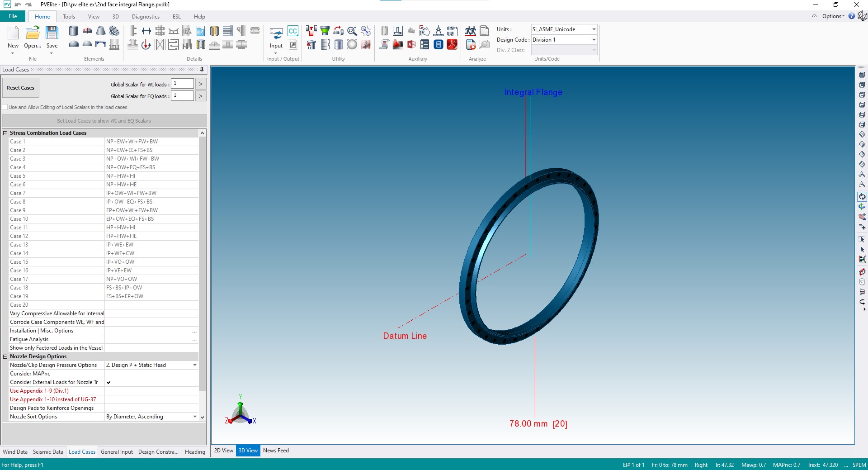The width and height of the screenshot is (868, 470).
Task: Pin the Load Cases panel
Action: click(x=202, y=70)
